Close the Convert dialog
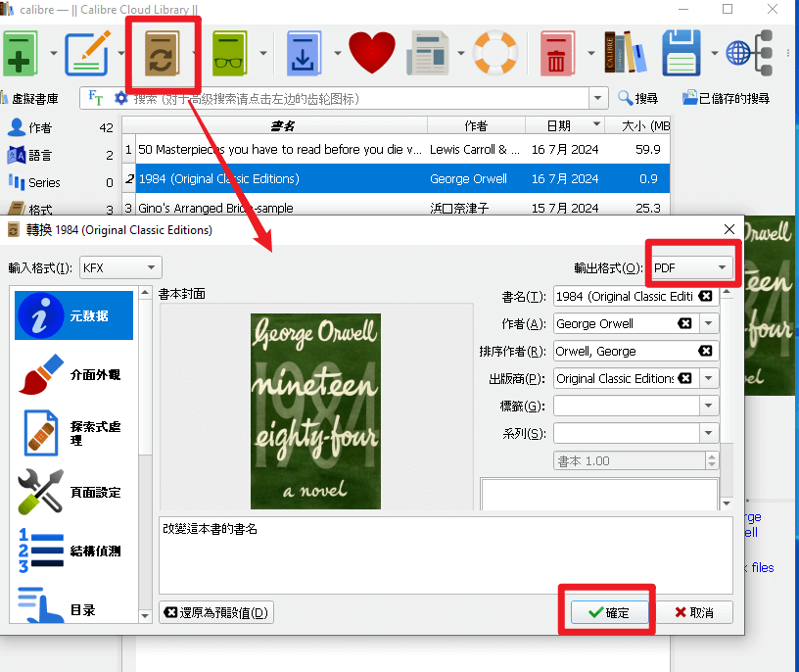This screenshot has width=799, height=672. pos(729,229)
